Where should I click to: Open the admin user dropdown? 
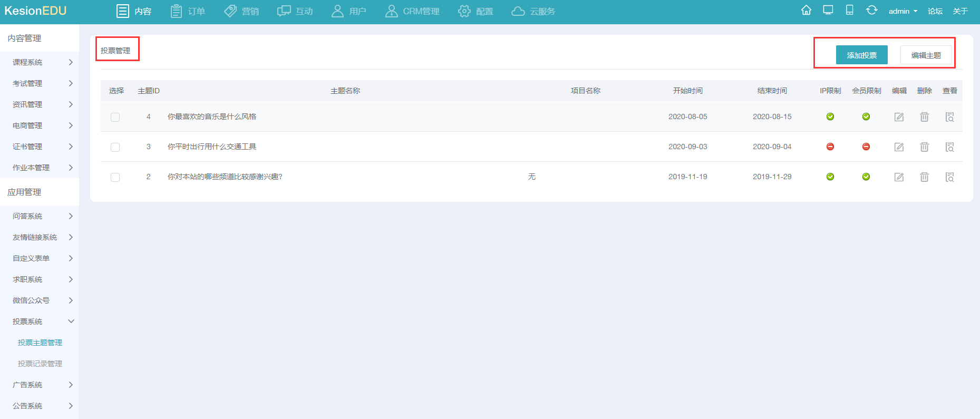(903, 11)
